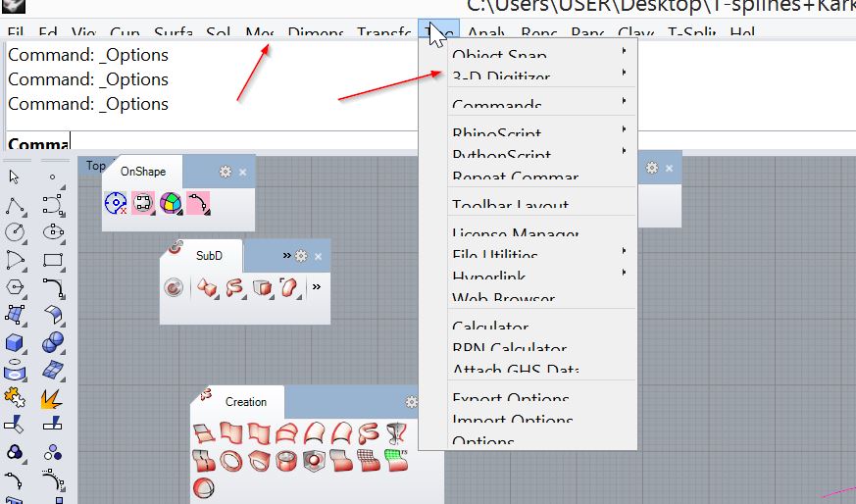Click the red torus icon in Creation
Image resolution: width=856 pixels, height=504 pixels.
point(231,462)
